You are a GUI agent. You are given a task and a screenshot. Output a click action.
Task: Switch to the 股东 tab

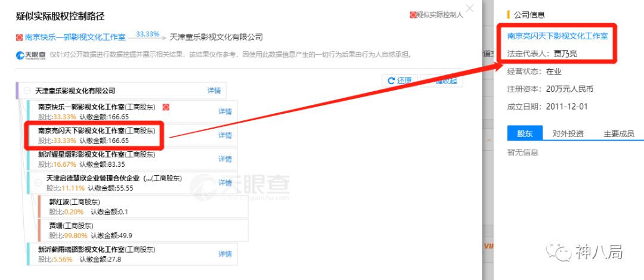point(525,133)
